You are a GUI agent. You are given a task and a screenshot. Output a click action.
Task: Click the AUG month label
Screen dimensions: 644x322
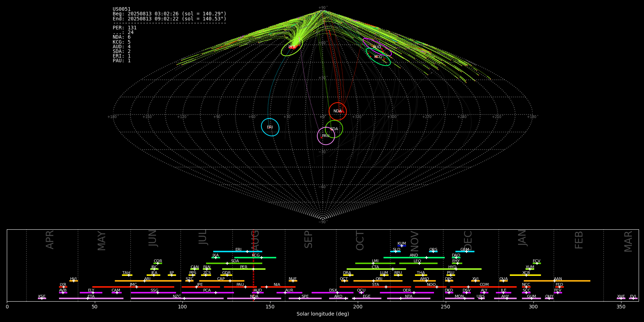point(255,240)
